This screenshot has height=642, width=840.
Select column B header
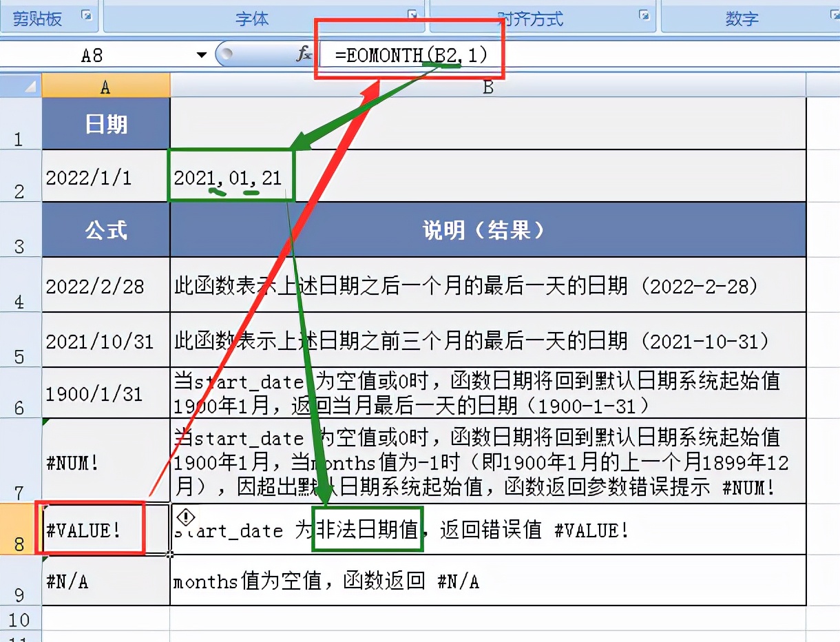[487, 86]
